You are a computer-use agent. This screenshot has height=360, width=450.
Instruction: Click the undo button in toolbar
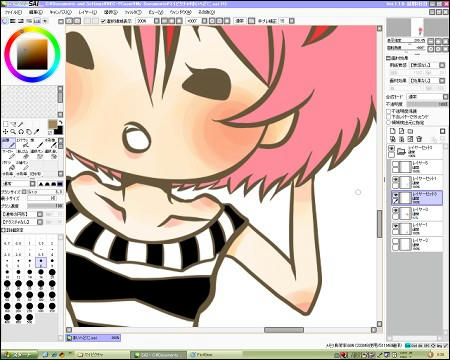point(69,21)
